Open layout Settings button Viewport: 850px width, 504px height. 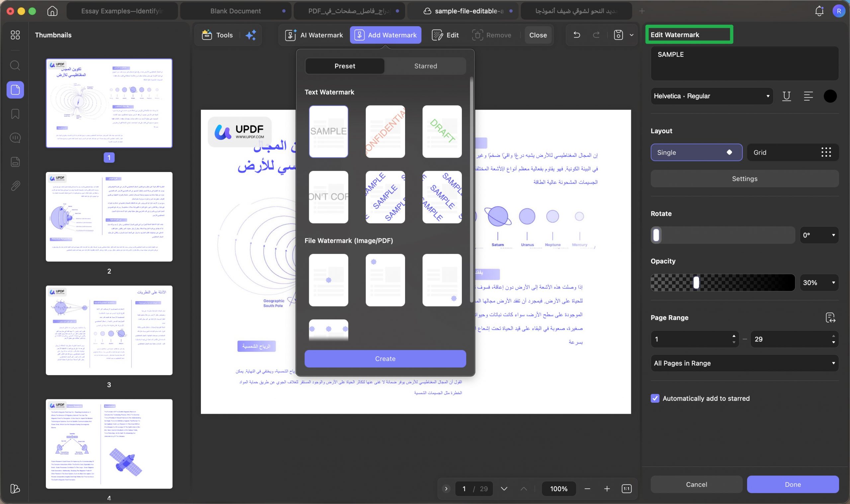pyautogui.click(x=745, y=179)
